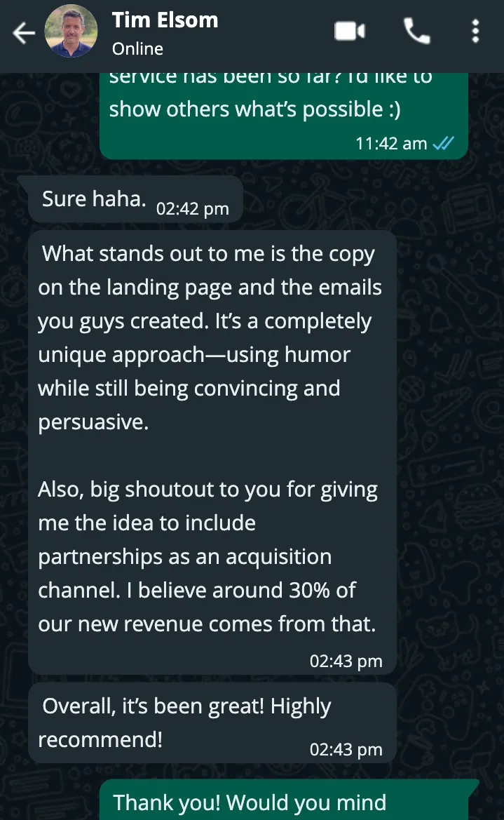The width and height of the screenshot is (504, 820).
Task: Select the outgoing "show others what's possible" message
Action: tap(284, 116)
